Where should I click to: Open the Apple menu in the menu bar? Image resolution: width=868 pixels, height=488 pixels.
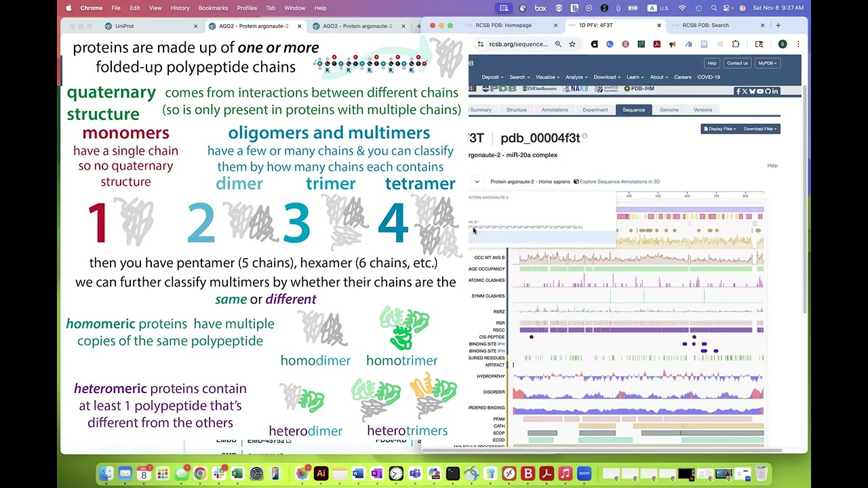coord(68,8)
